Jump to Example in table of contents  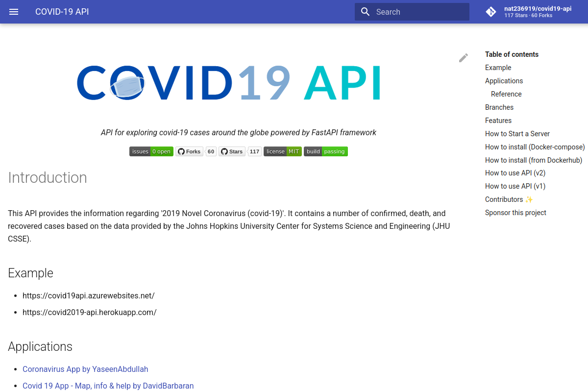tap(498, 68)
